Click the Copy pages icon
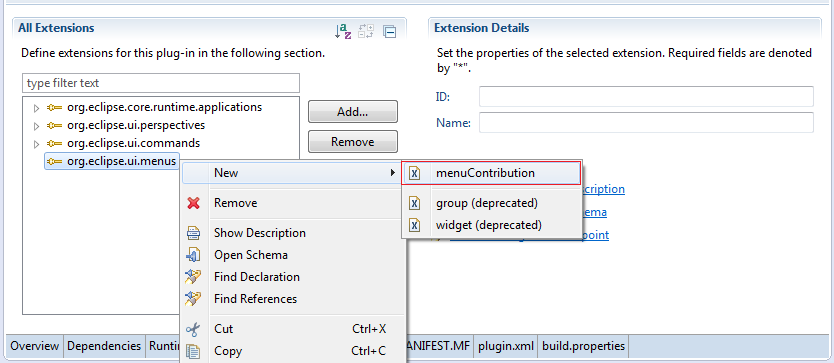The width and height of the screenshot is (834, 363). click(x=194, y=352)
